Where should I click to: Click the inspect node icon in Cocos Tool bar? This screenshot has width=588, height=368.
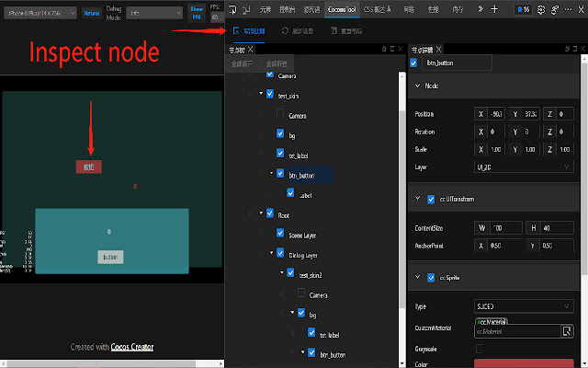[x=236, y=30]
